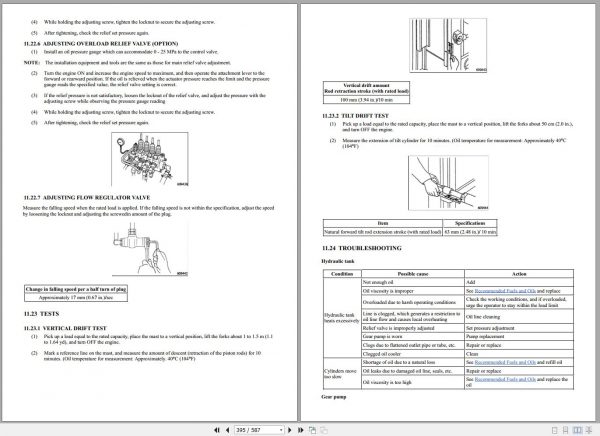Click the 'Clogged oil cooler' table cell
Screen dimensions: 600x436
(413, 354)
